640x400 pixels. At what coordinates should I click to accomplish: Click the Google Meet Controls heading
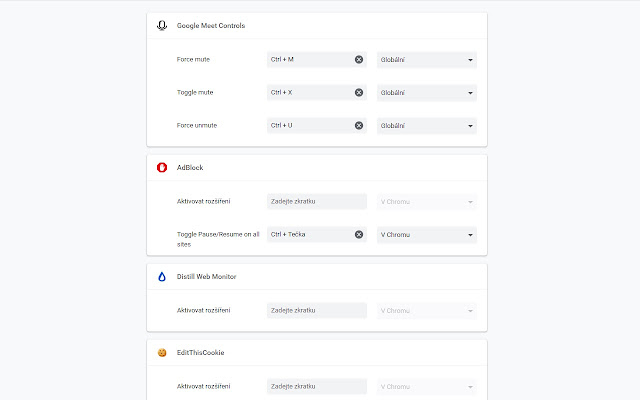(x=211, y=26)
